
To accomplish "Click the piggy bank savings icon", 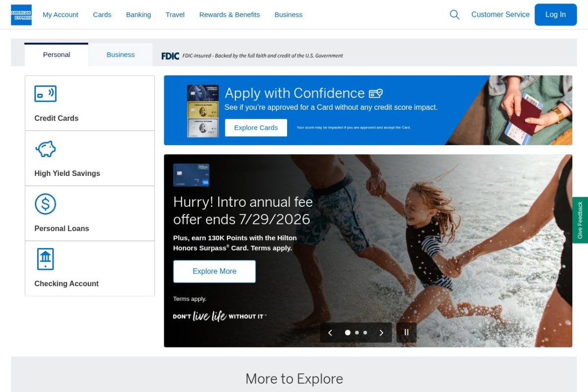I will click(x=46, y=149).
